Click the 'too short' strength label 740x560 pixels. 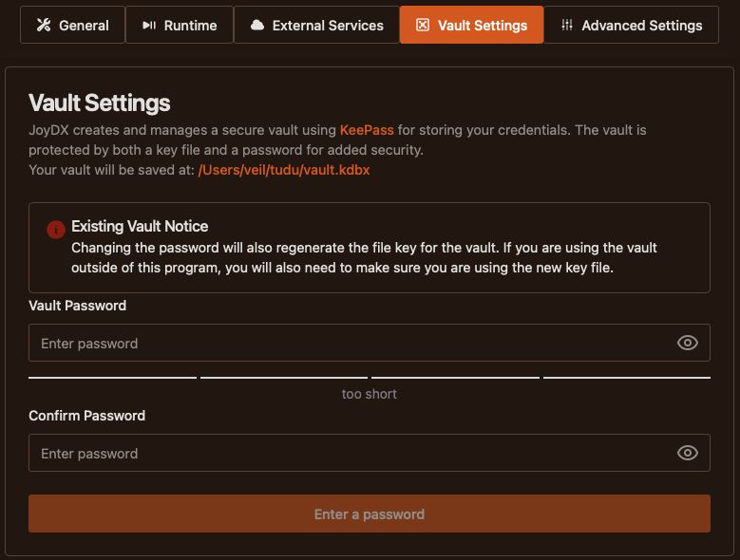(370, 394)
